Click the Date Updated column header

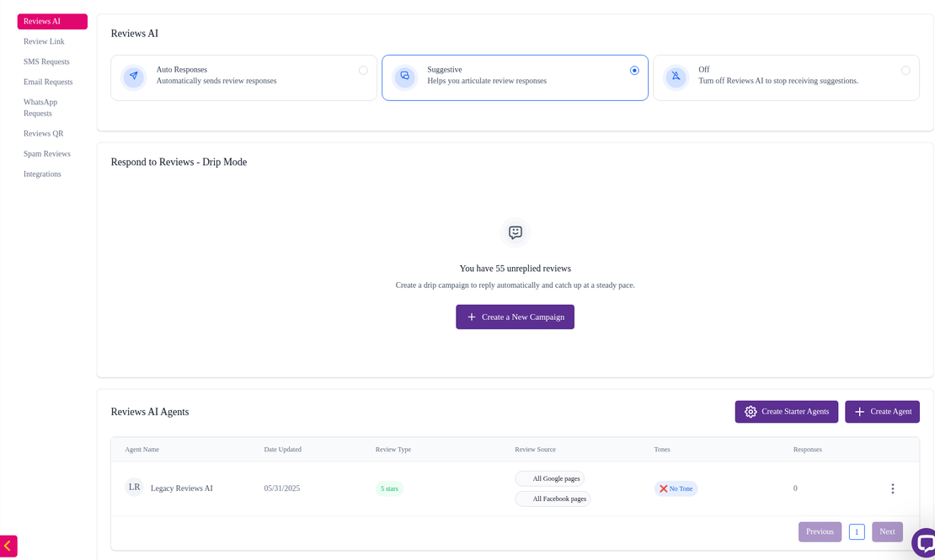(x=283, y=450)
